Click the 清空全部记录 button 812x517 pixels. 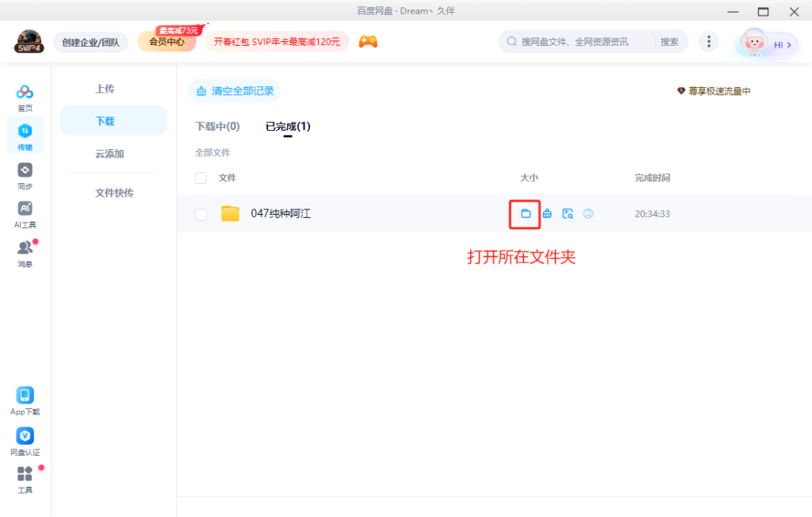pyautogui.click(x=235, y=91)
